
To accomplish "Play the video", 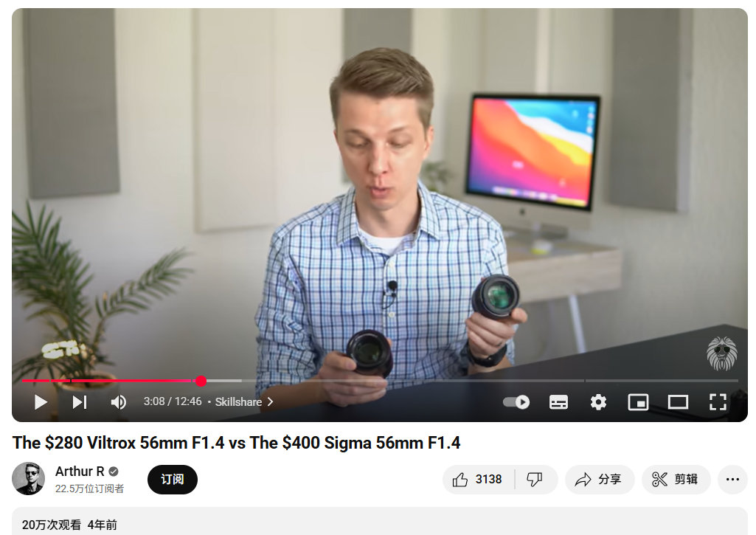I will tap(41, 402).
